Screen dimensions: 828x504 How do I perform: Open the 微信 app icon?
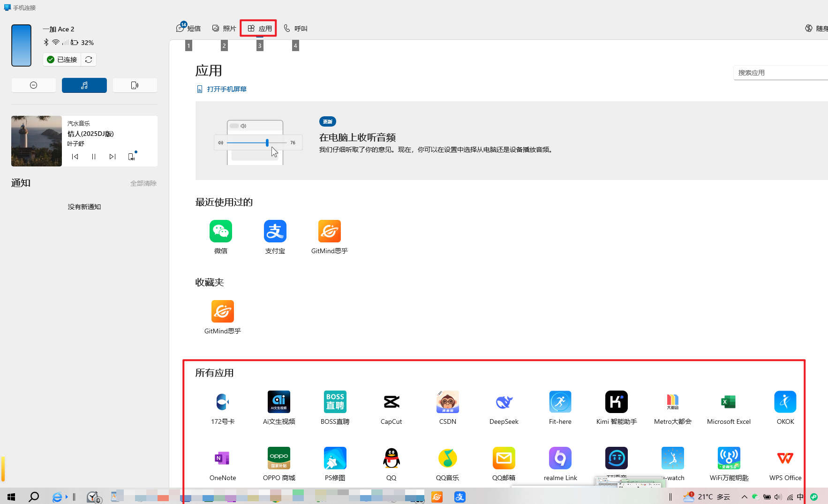221,231
